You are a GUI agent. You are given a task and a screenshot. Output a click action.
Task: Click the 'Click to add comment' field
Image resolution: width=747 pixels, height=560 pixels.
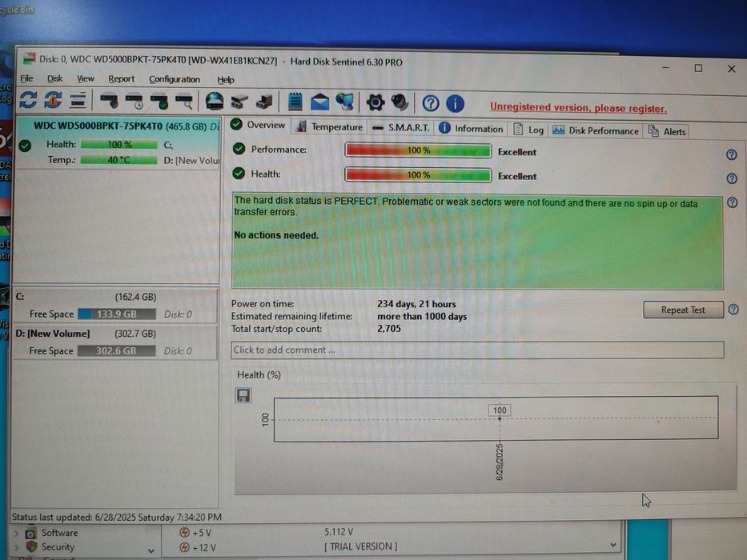pos(477,350)
